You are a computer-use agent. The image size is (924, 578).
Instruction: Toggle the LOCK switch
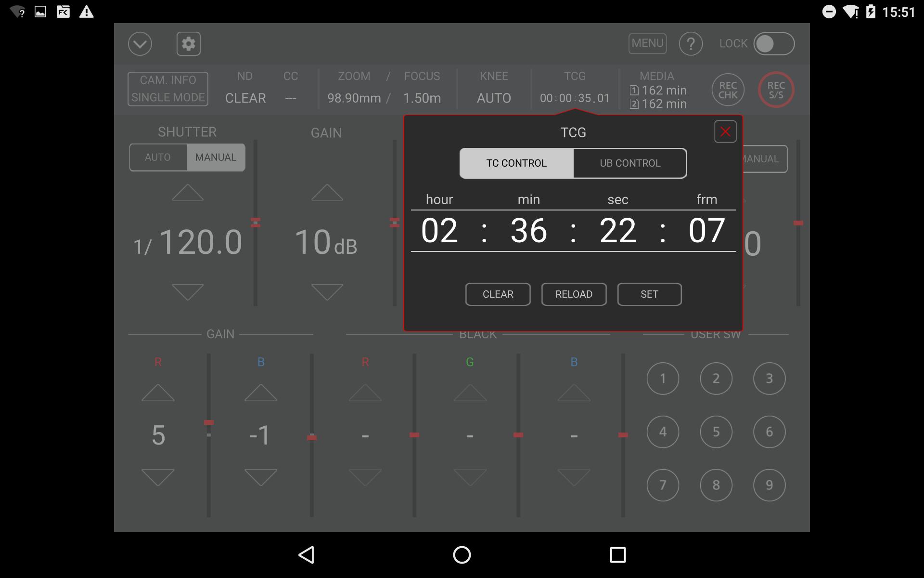(774, 44)
